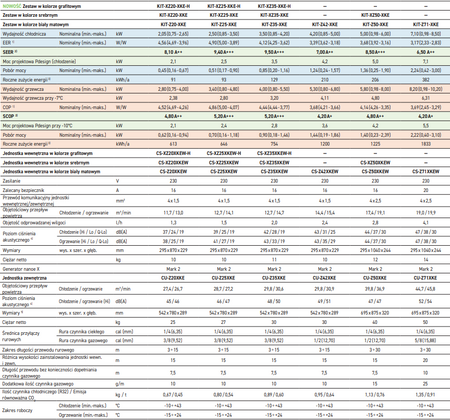Click the 'Rura czynnika gazowego' label
Image resolution: width=450 pixels, height=420 pixels.
[83, 341]
